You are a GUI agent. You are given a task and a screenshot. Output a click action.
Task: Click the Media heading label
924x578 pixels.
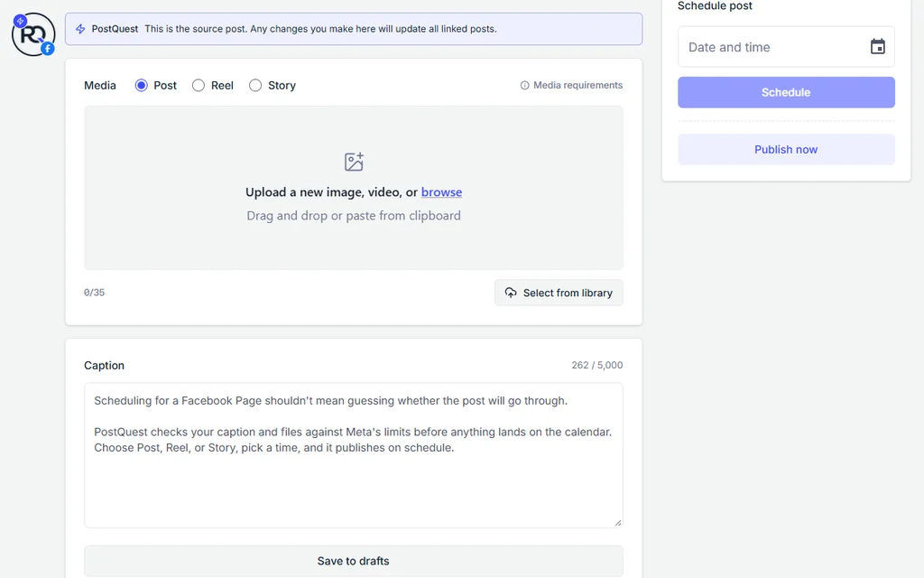tap(100, 86)
